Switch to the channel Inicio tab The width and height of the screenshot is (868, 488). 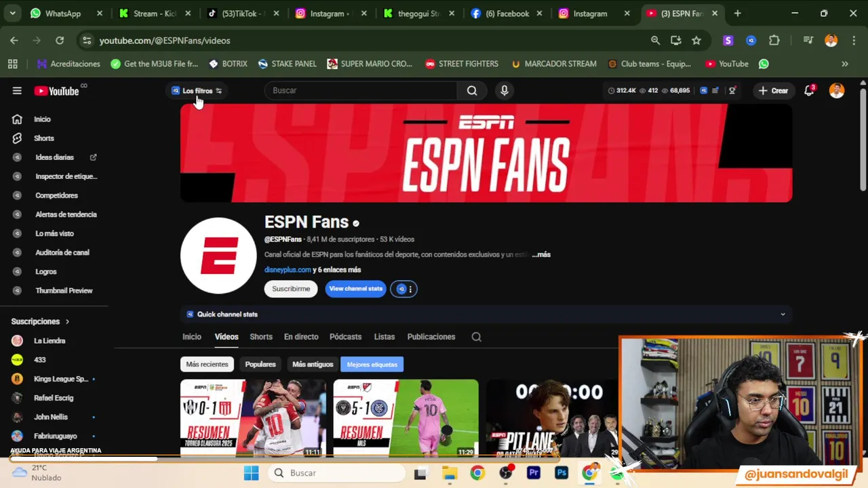[x=192, y=337]
